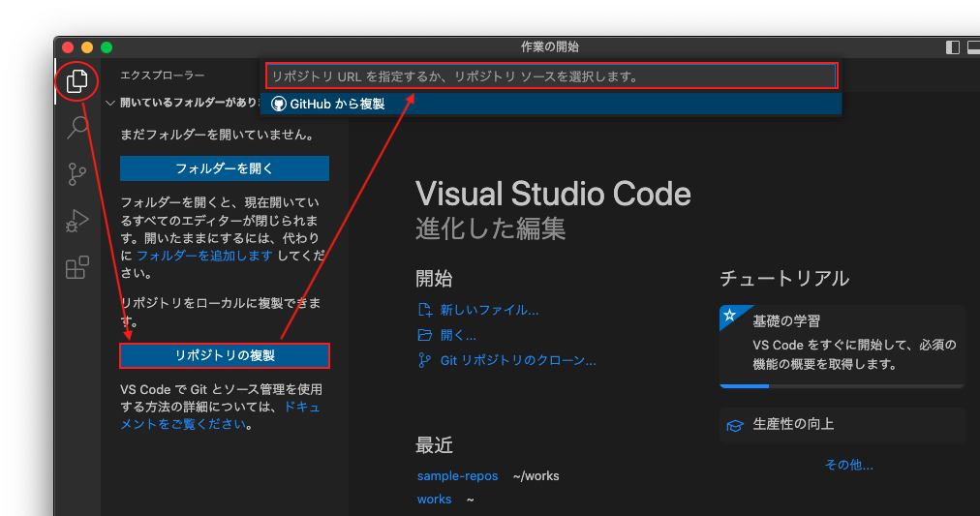Open the Extensions view icon

point(77,267)
